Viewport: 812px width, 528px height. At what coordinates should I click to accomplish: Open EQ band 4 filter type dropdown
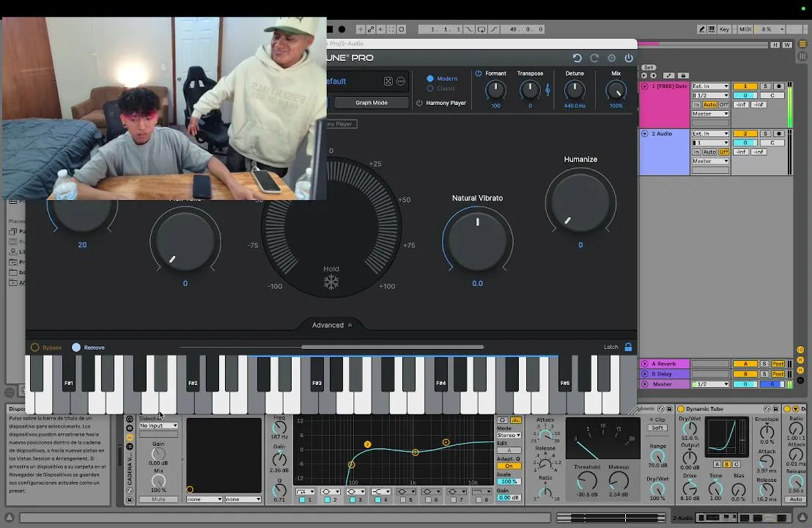click(x=380, y=492)
